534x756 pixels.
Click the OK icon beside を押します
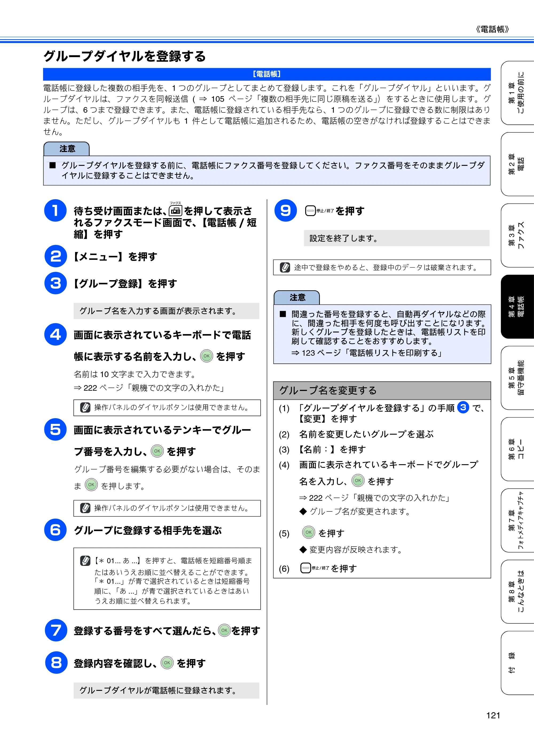92,485
